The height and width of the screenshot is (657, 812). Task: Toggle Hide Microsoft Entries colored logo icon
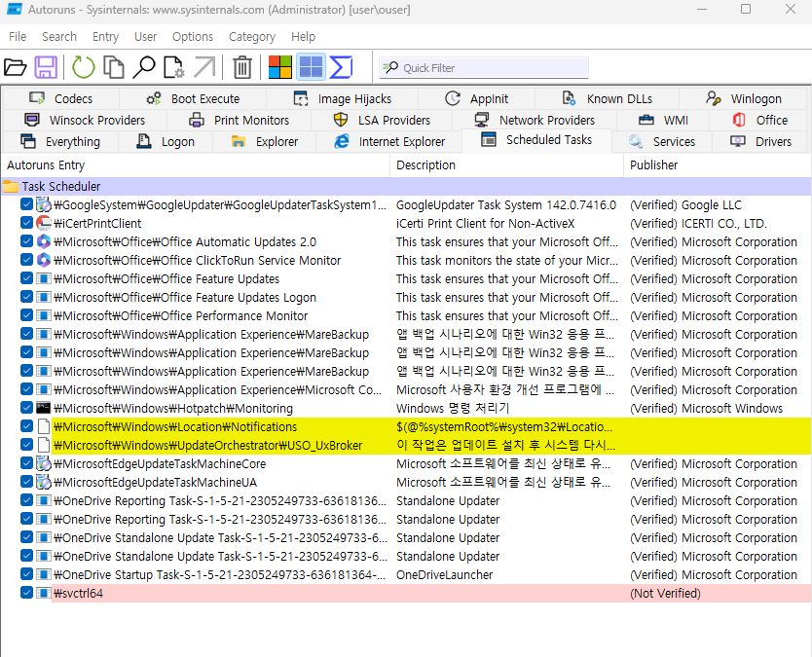(280, 67)
